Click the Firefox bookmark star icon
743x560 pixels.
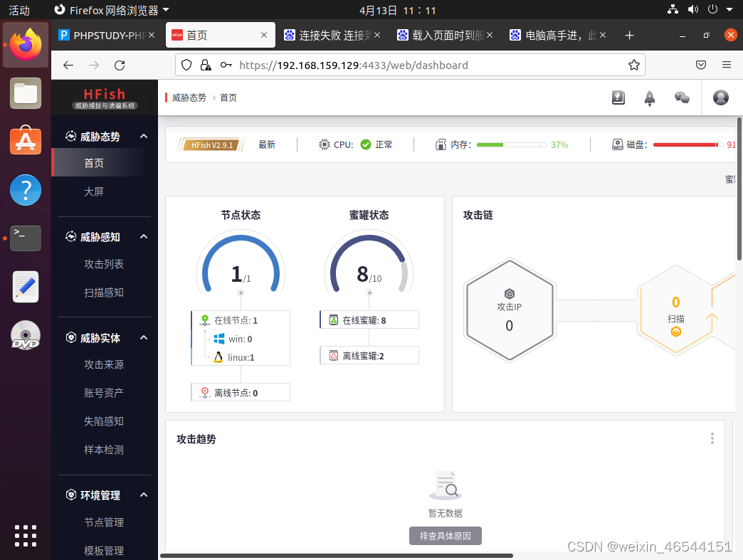(x=633, y=65)
